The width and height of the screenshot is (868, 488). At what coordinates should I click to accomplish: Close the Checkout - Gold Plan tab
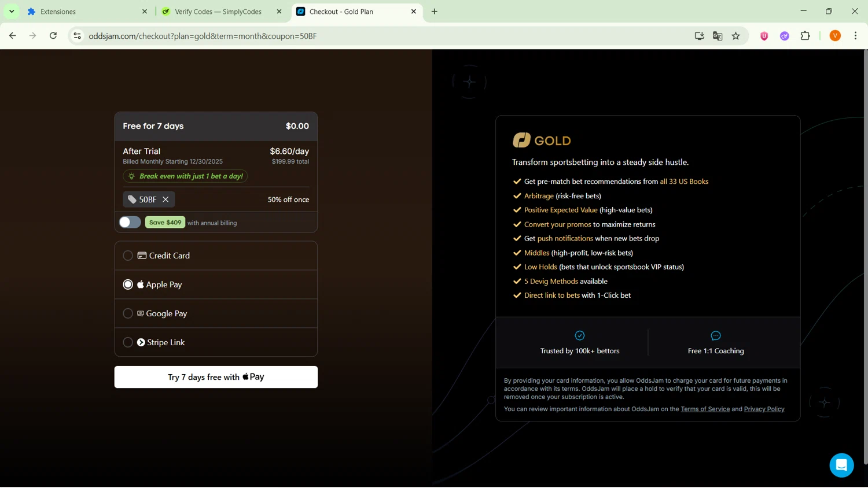tap(414, 12)
